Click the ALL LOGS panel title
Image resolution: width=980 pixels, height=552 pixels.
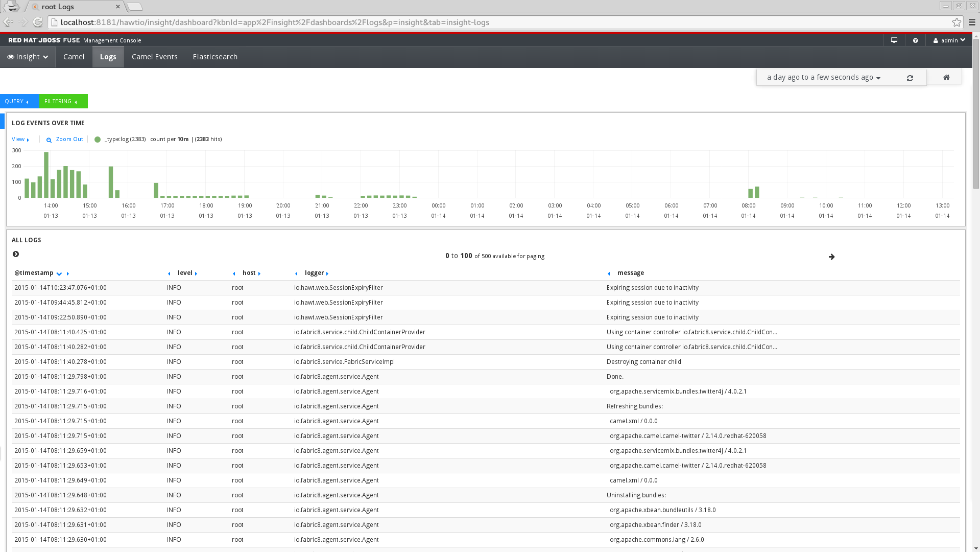pos(27,240)
